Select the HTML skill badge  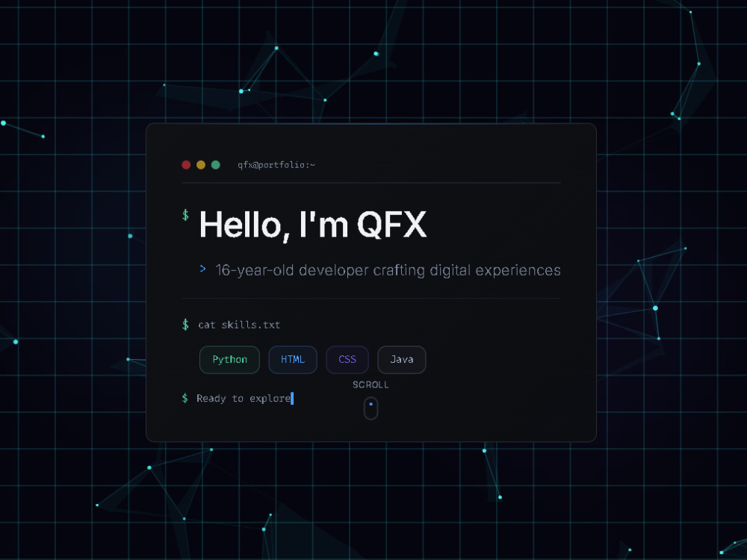point(293,360)
